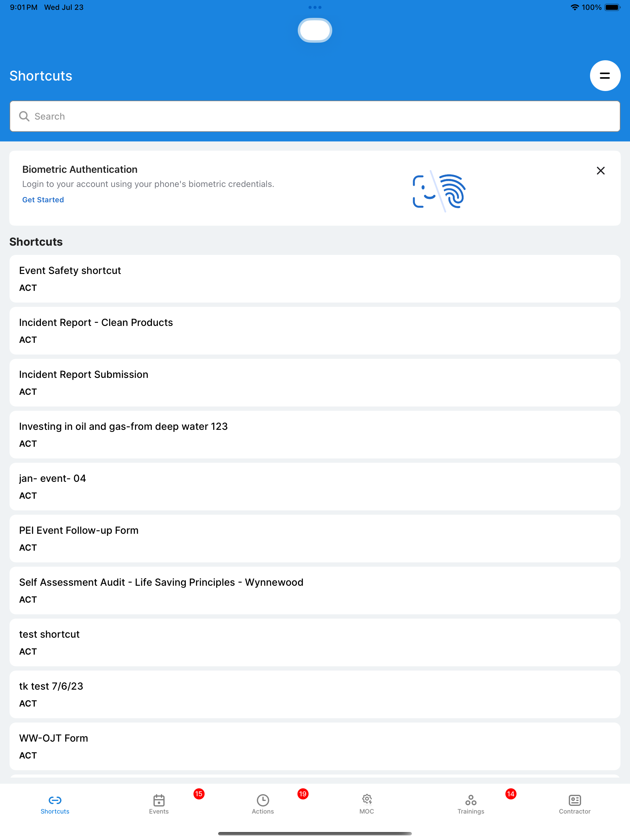This screenshot has height=840, width=630.
Task: Switch to Actions tab
Action: [263, 804]
